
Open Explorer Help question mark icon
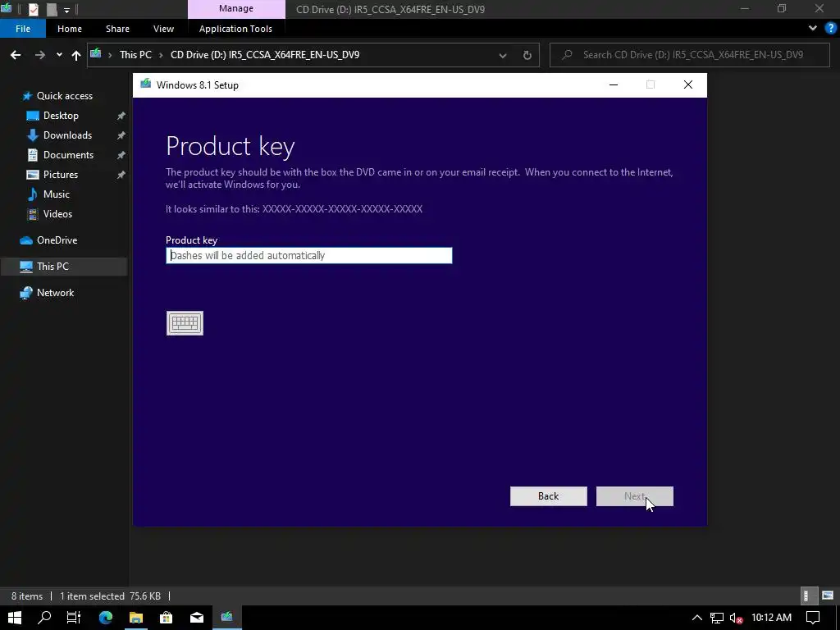(x=830, y=29)
